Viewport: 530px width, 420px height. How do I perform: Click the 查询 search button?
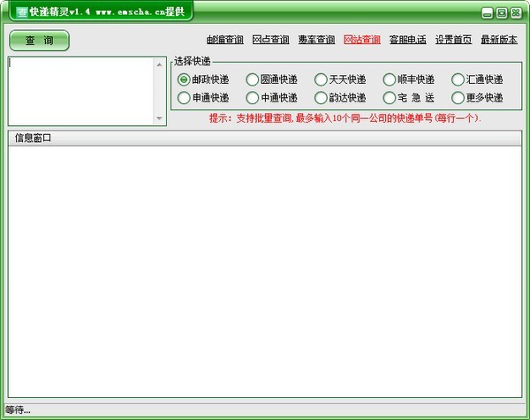click(39, 41)
